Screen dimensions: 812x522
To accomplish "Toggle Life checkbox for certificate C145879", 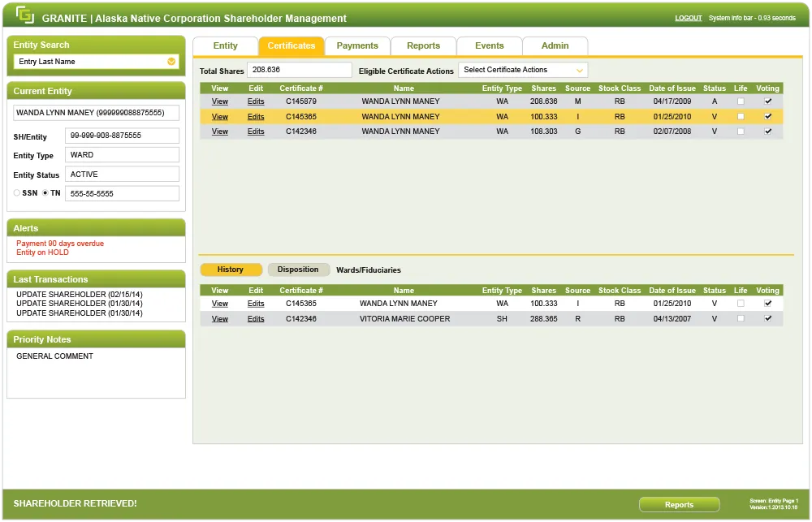I will coord(740,101).
